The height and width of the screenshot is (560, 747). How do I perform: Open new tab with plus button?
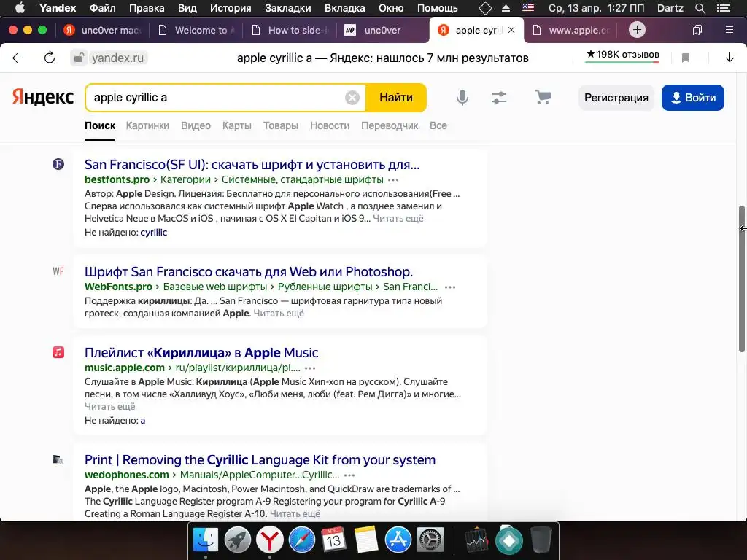637,29
